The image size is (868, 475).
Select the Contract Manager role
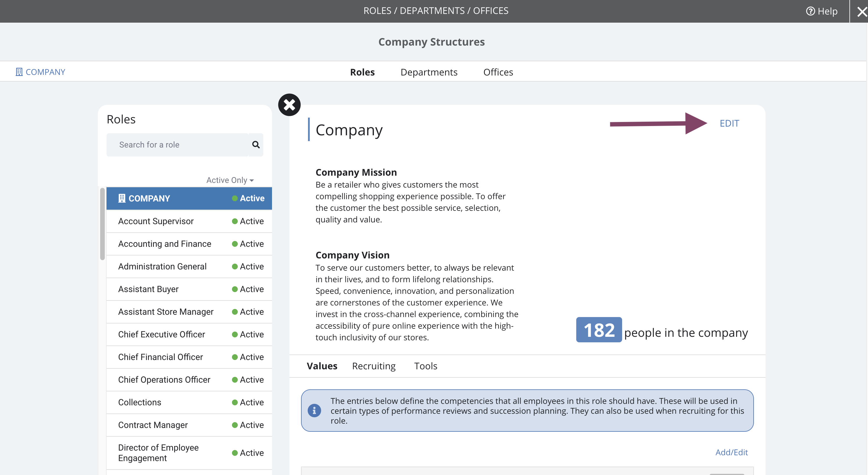(x=189, y=425)
